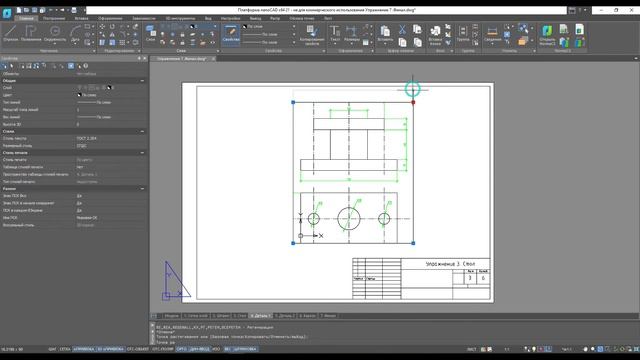This screenshot has width=640, height=360.
Task: Click the move tool icon in Редактирование
Action: point(102,27)
